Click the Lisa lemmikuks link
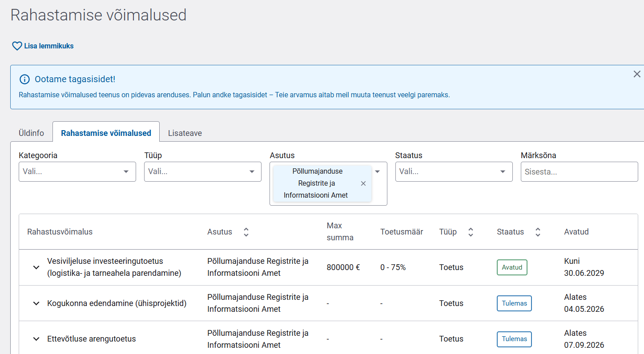 tap(49, 46)
